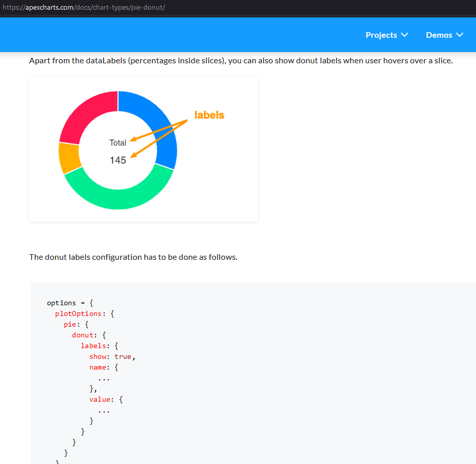Screen dimensions: 476x464
Task: Click the "donut labels configuration" sentence
Action: point(133,257)
